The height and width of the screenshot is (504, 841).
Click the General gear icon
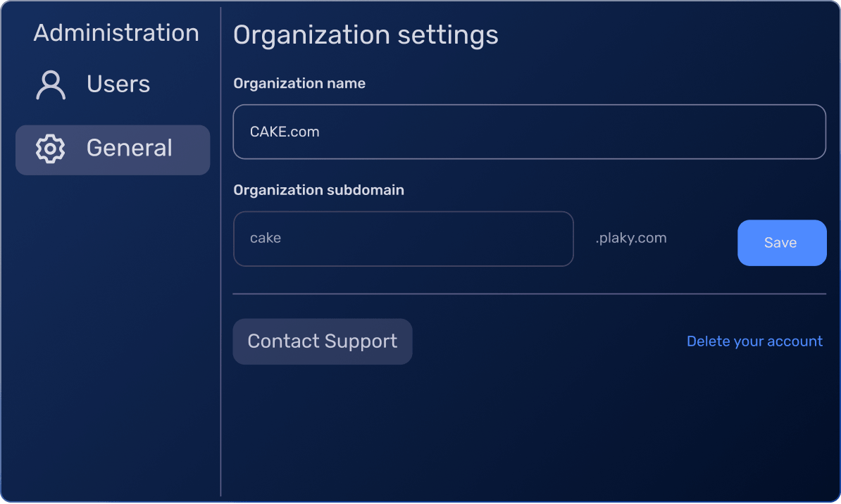click(x=51, y=149)
